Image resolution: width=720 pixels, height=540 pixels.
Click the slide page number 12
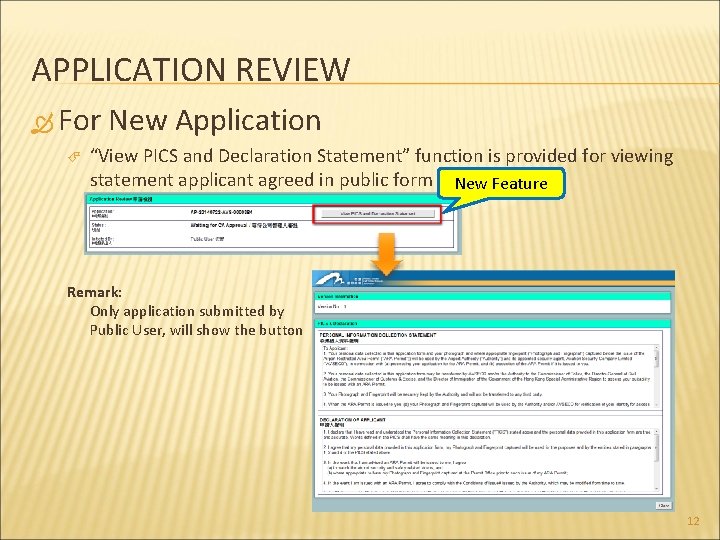(x=693, y=521)
